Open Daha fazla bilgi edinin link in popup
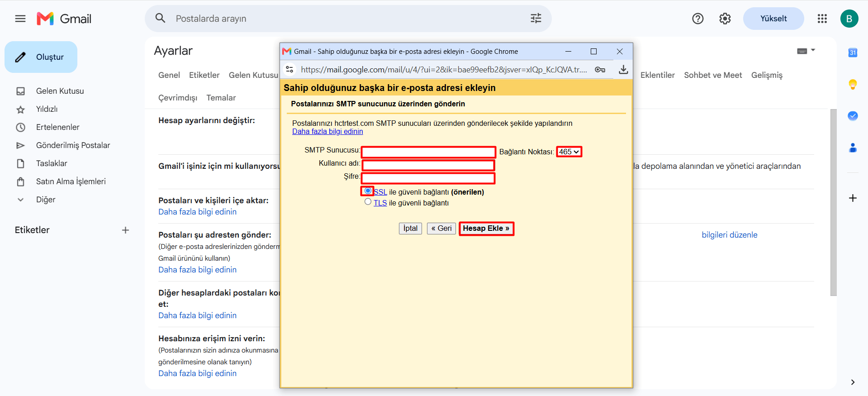The image size is (868, 396). (x=327, y=132)
